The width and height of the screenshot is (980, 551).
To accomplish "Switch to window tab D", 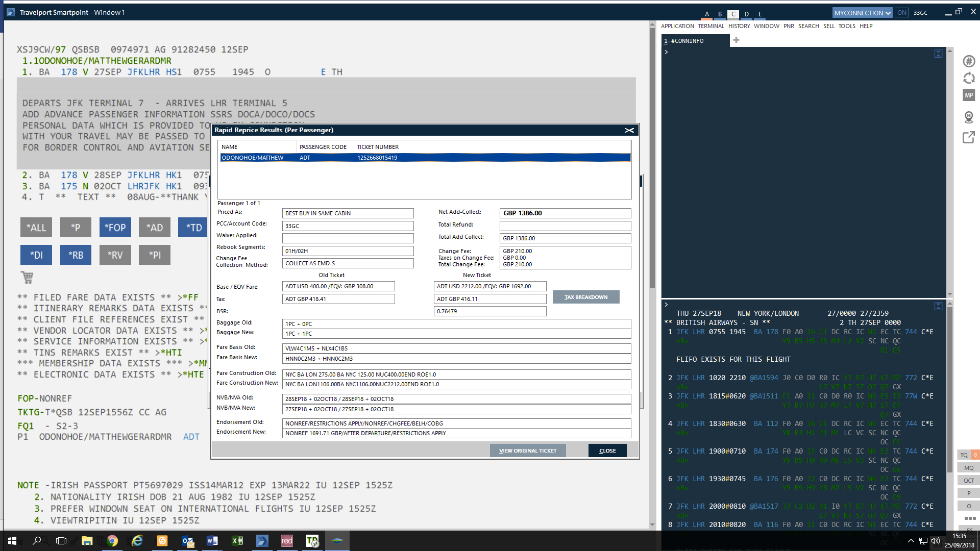I will pyautogui.click(x=747, y=14).
